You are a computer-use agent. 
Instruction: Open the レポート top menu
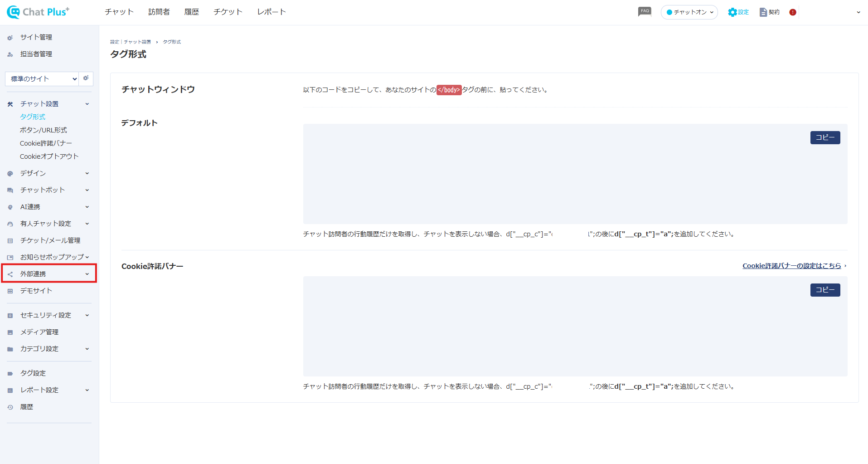[x=272, y=12]
